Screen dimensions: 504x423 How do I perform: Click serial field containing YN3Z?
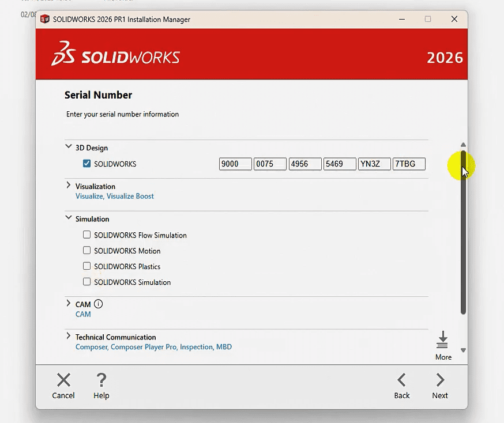[x=374, y=164]
